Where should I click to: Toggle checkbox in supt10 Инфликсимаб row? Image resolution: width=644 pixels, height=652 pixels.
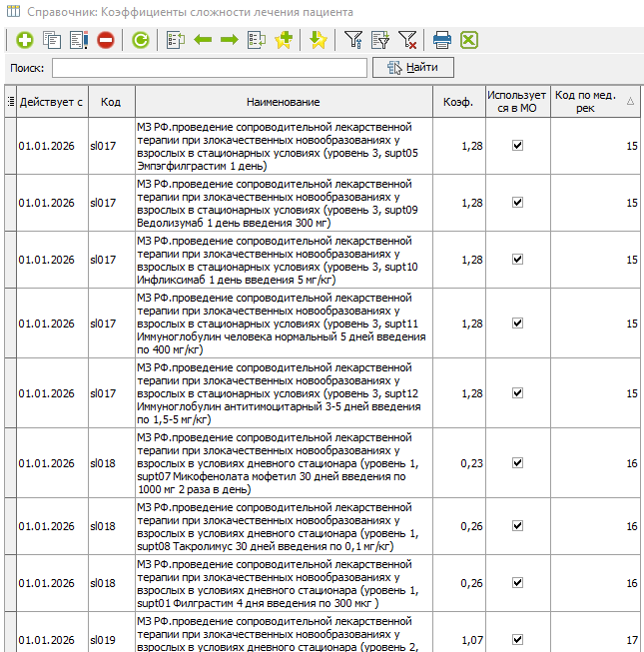(x=517, y=260)
